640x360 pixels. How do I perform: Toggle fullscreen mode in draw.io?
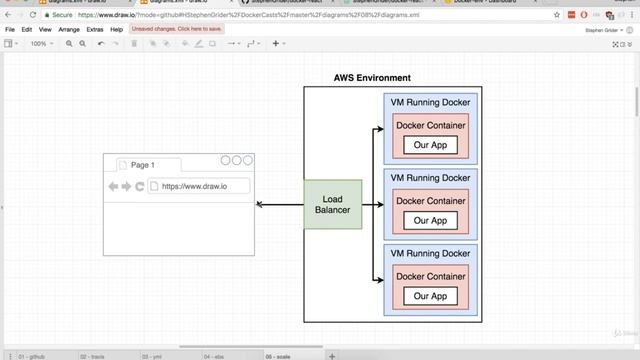pyautogui.click(x=615, y=44)
